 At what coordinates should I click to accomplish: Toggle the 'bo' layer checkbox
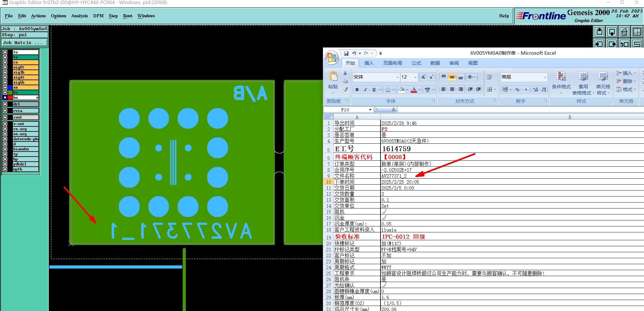(x=5, y=97)
